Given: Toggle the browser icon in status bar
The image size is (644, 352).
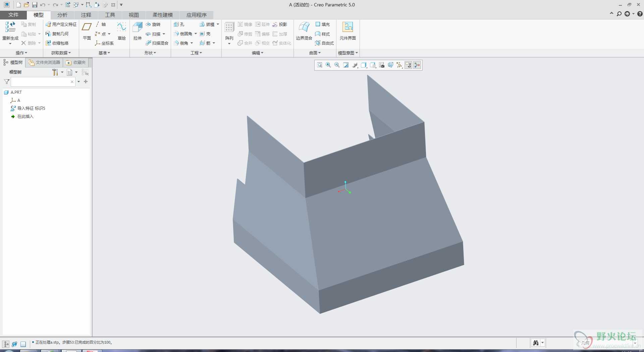Looking at the screenshot, I should [14, 344].
